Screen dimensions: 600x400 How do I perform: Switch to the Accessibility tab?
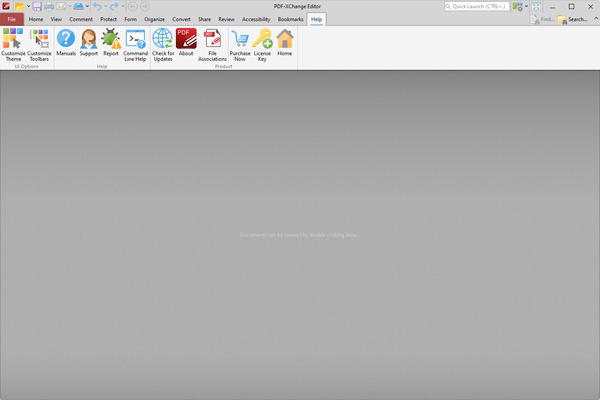(x=256, y=19)
